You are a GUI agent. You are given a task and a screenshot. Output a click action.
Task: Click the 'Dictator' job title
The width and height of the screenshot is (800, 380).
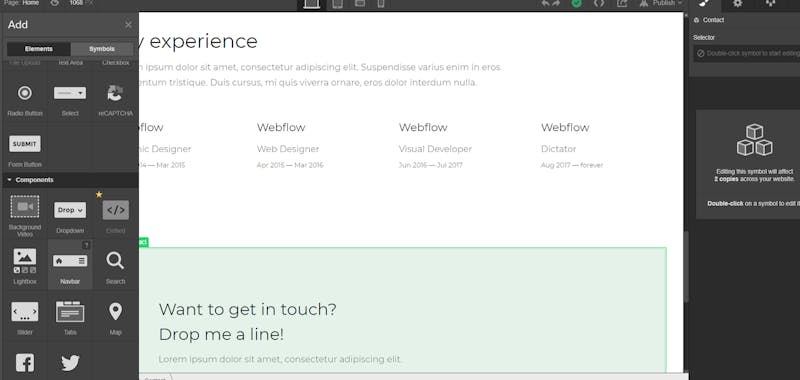click(x=558, y=149)
